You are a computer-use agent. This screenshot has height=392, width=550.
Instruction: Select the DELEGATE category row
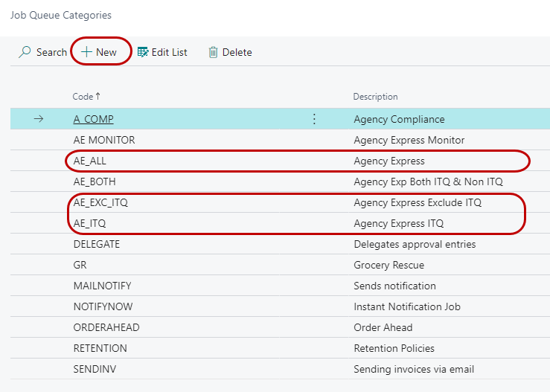tap(96, 244)
